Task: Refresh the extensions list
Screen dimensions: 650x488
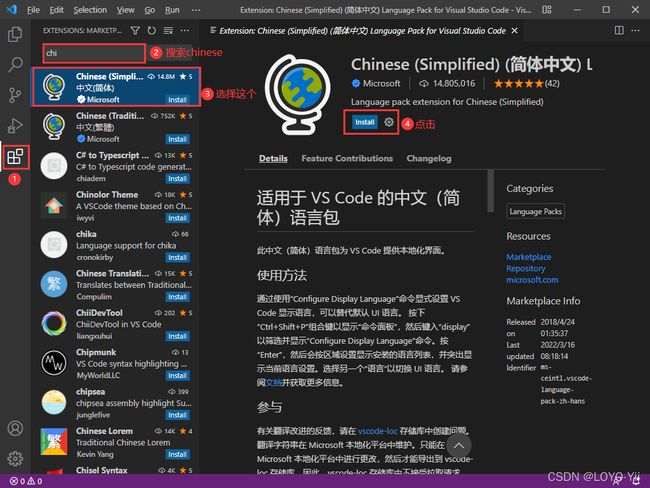Action: pyautogui.click(x=152, y=30)
